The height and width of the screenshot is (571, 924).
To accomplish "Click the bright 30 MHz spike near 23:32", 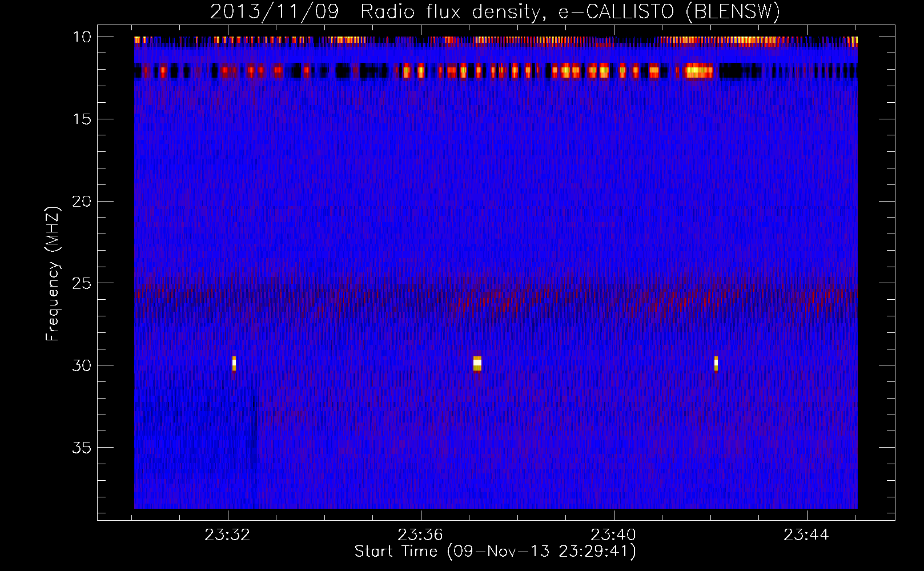I will click(234, 363).
